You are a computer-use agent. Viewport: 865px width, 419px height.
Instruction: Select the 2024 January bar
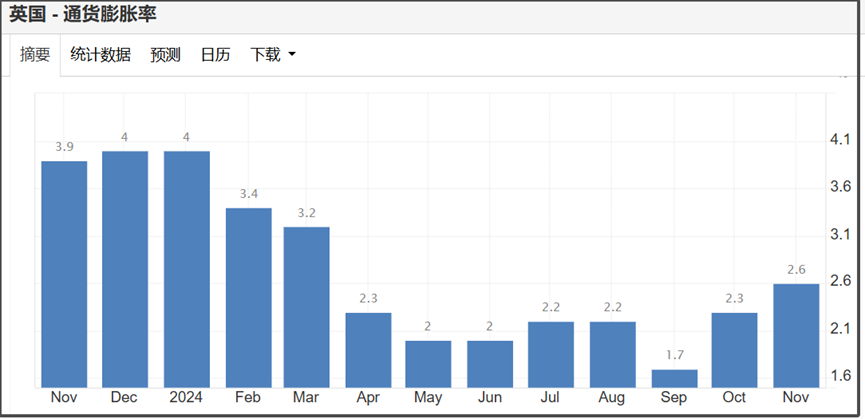[x=186, y=269]
